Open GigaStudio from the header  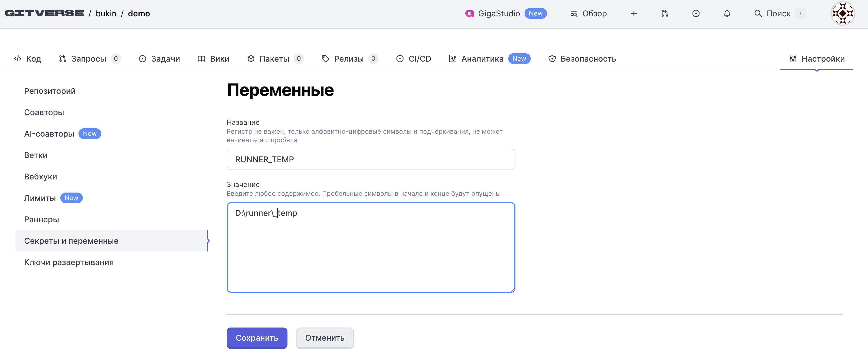(498, 13)
